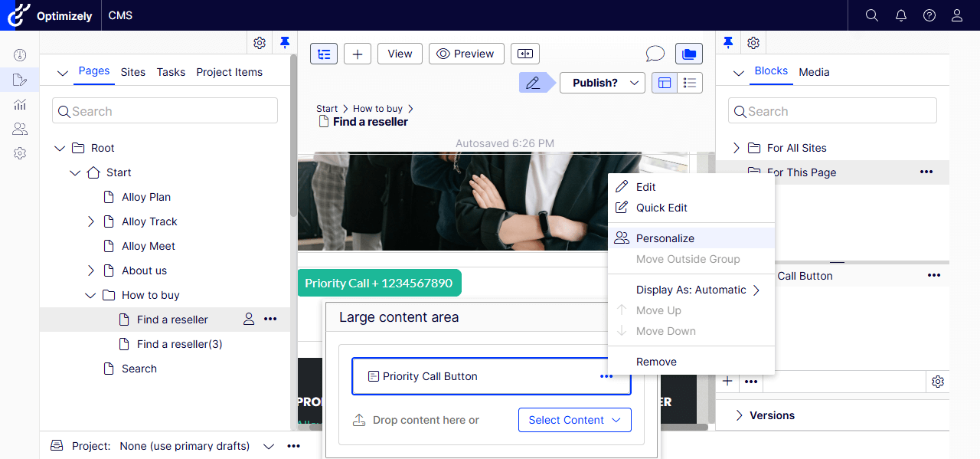The width and height of the screenshot is (980, 459).
Task: Open the Reports icon in left sidebar
Action: (20, 104)
